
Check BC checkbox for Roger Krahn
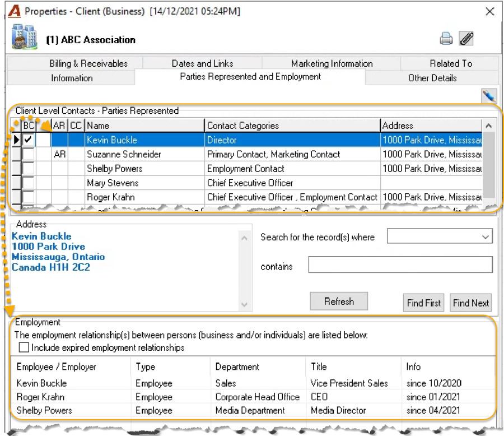coord(29,197)
